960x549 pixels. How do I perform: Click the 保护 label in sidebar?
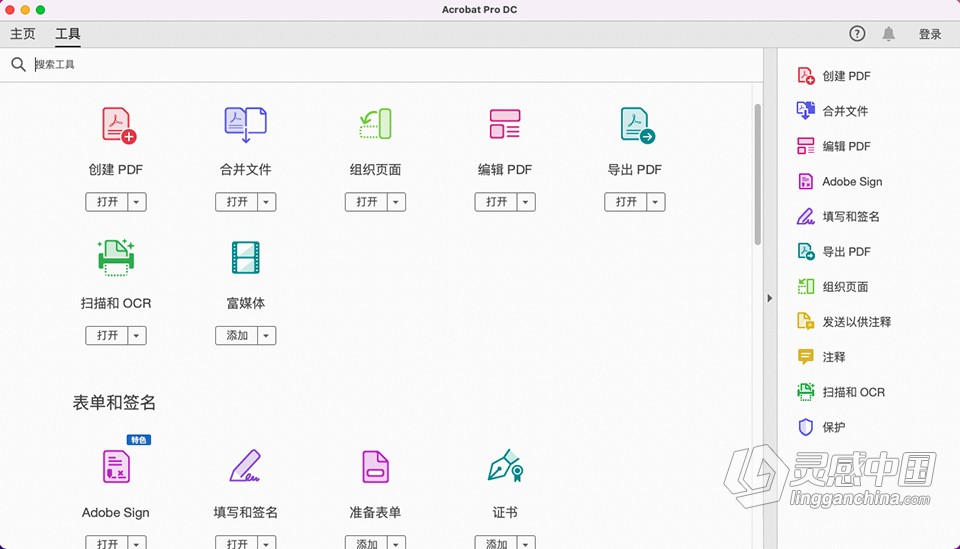[834, 427]
